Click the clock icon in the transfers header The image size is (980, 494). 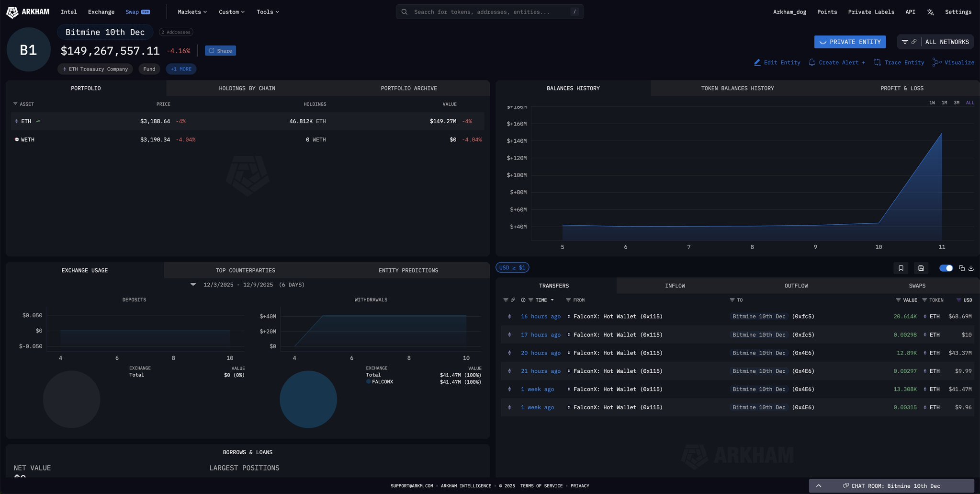click(523, 300)
